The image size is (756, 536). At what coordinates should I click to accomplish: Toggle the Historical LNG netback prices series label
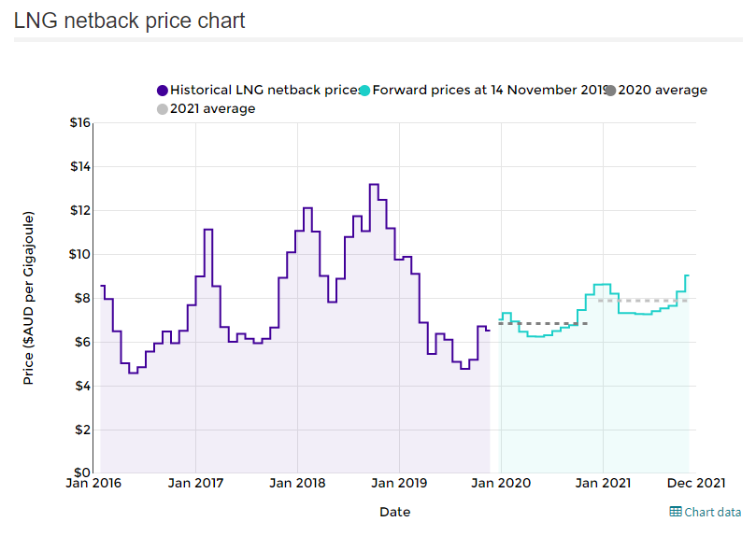click(264, 91)
